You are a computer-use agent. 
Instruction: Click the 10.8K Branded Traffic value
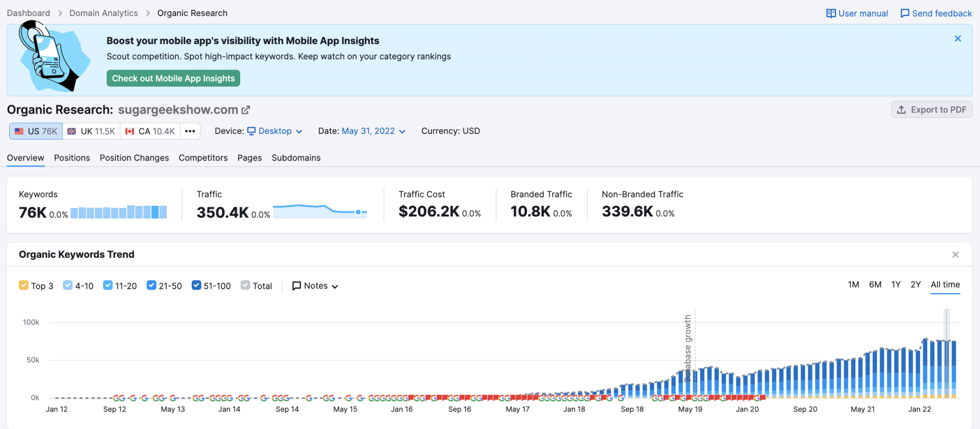point(530,211)
